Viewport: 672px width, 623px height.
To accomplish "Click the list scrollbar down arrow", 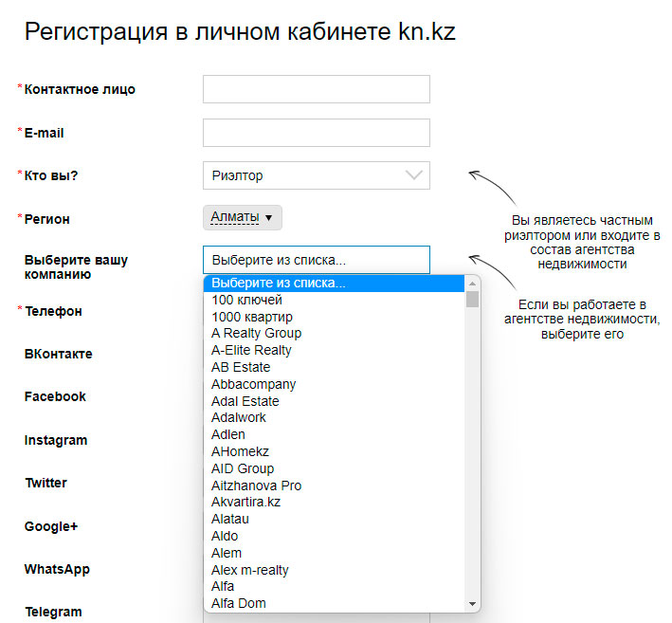I will pos(472,604).
